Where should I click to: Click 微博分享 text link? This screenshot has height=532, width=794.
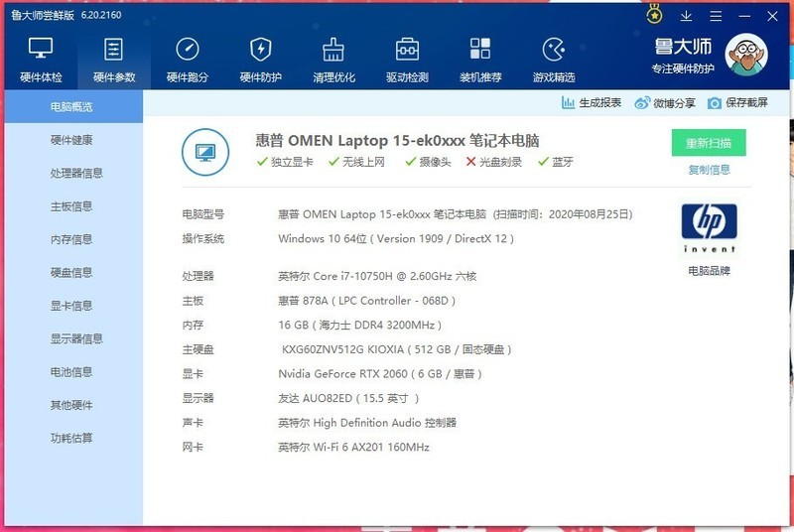pyautogui.click(x=674, y=103)
